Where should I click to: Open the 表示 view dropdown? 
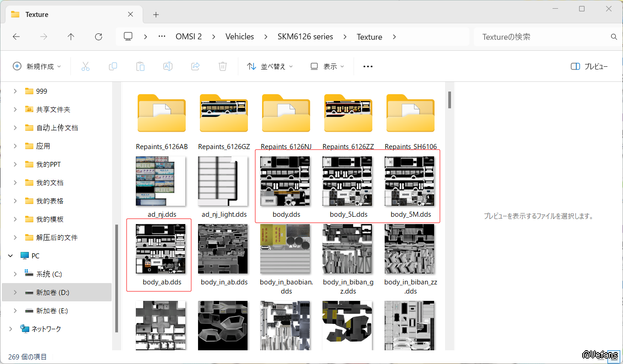point(327,66)
